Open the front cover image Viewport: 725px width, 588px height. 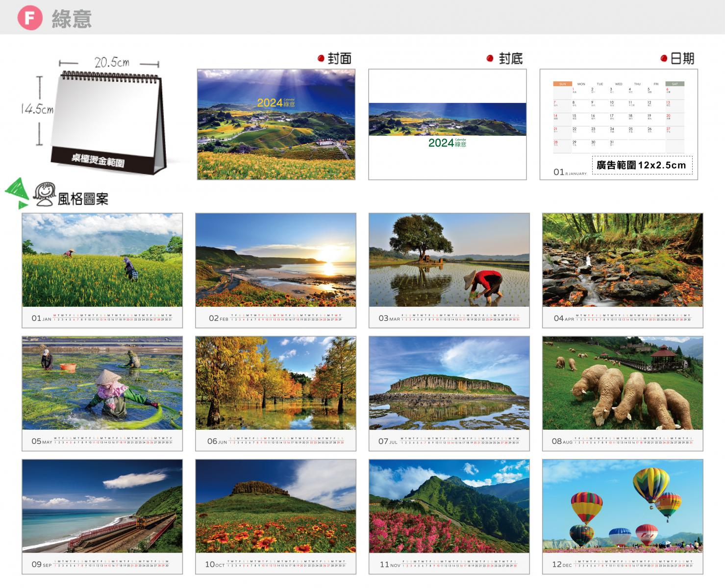coord(276,124)
